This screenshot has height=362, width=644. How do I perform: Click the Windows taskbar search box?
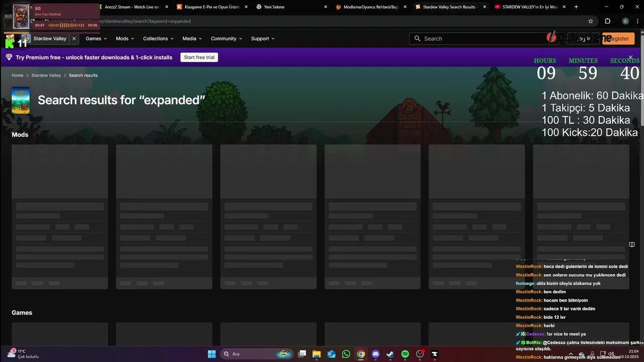click(258, 354)
